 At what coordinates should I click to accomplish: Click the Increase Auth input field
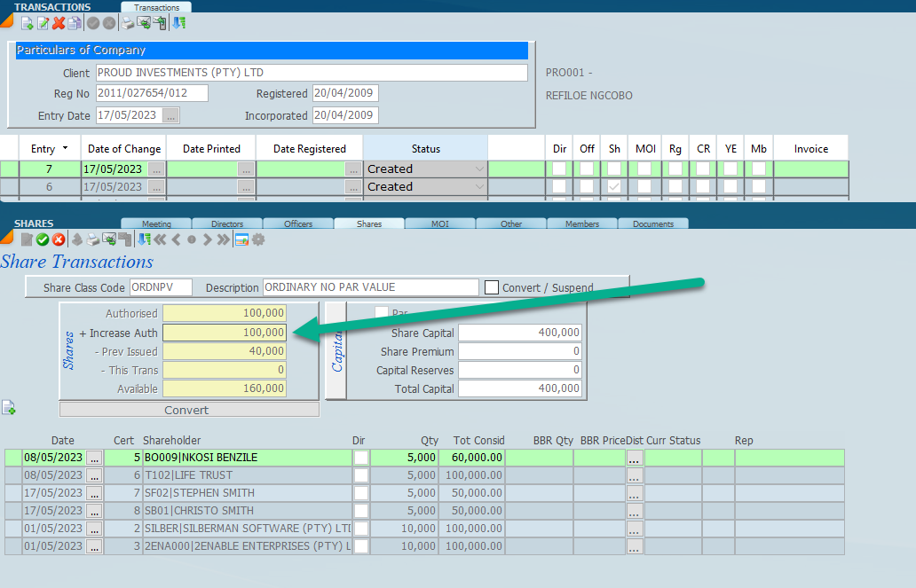225,333
